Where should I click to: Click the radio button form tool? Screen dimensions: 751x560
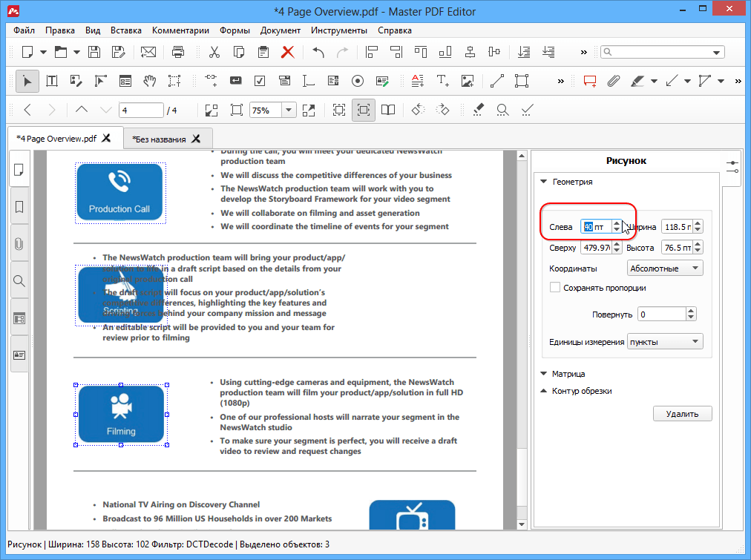[x=357, y=81]
